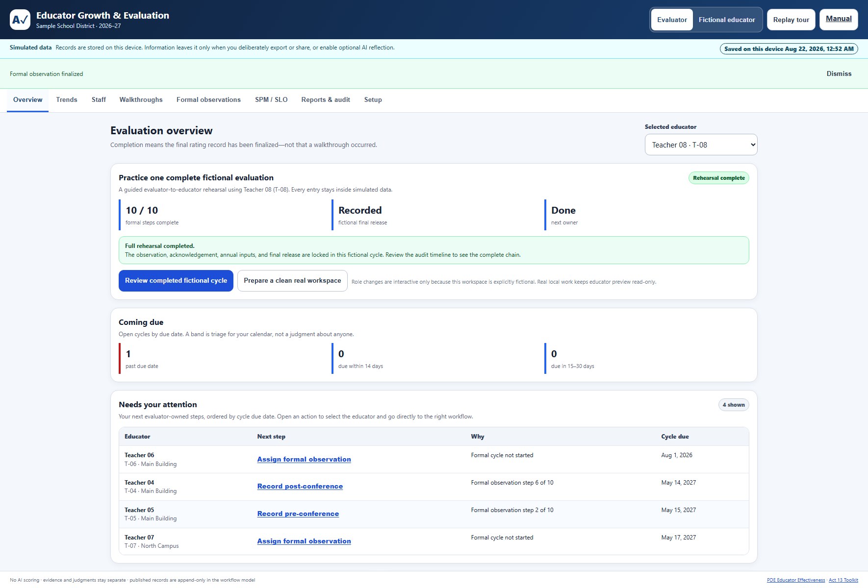Open Act 13 Toolkit footer link
Viewport: 868px width, 588px height.
point(843,580)
